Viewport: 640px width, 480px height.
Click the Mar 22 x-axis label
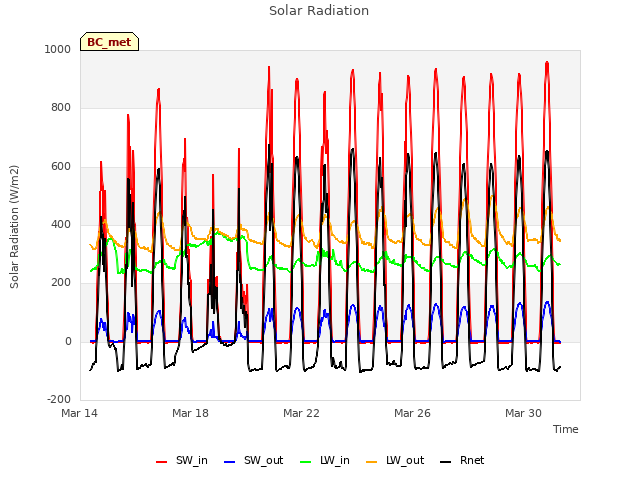point(302,413)
